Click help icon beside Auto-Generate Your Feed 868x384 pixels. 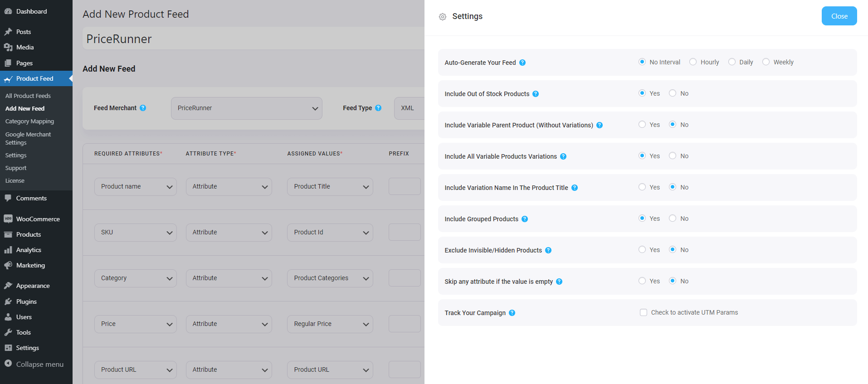[x=522, y=63]
